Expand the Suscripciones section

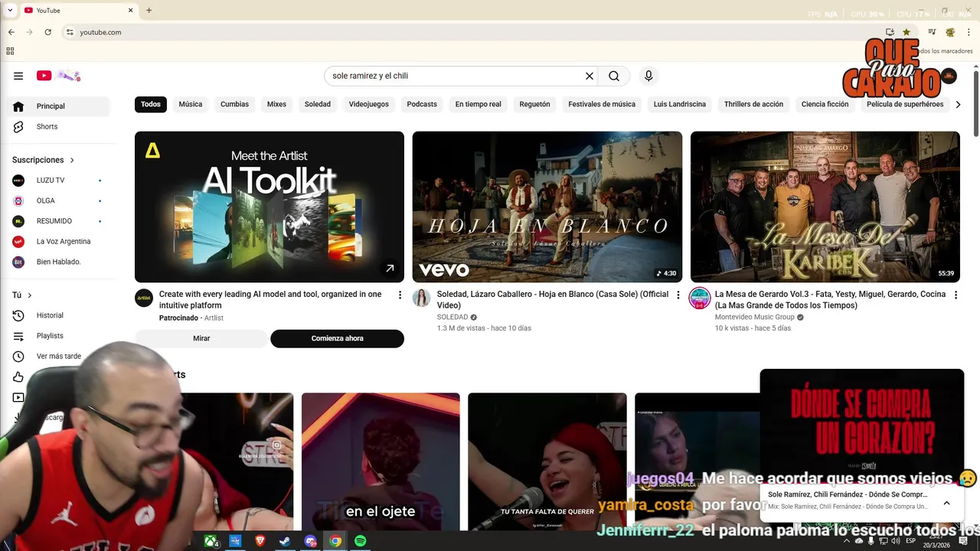(43, 160)
